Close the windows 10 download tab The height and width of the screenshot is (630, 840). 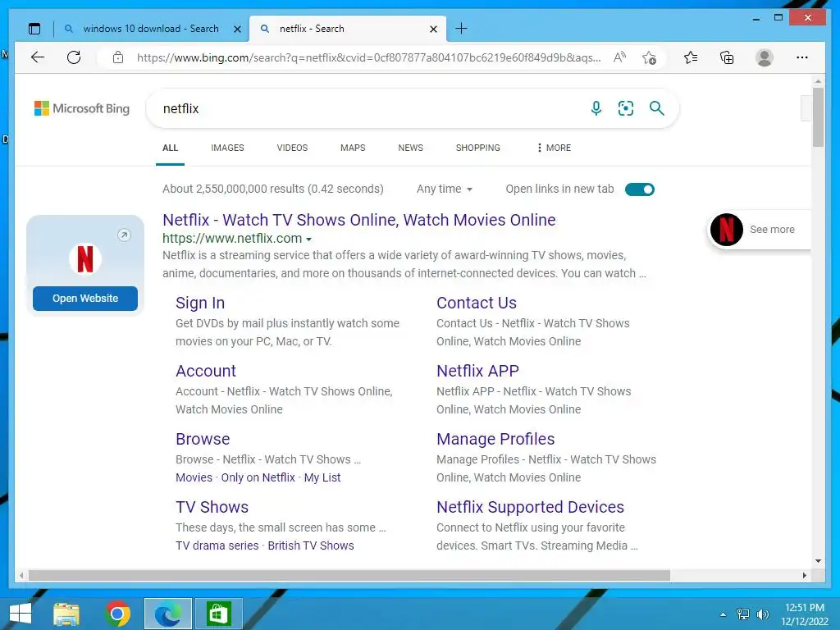pyautogui.click(x=237, y=29)
